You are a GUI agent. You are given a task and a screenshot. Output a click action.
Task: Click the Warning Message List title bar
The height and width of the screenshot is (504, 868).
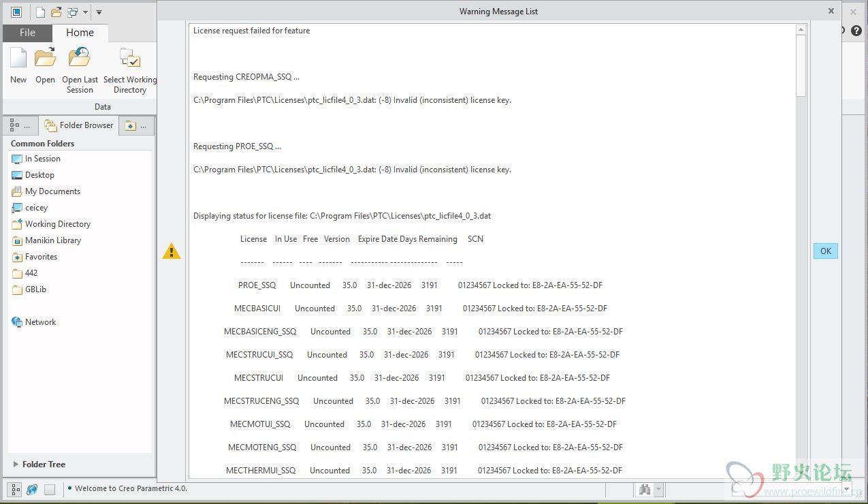click(x=498, y=11)
